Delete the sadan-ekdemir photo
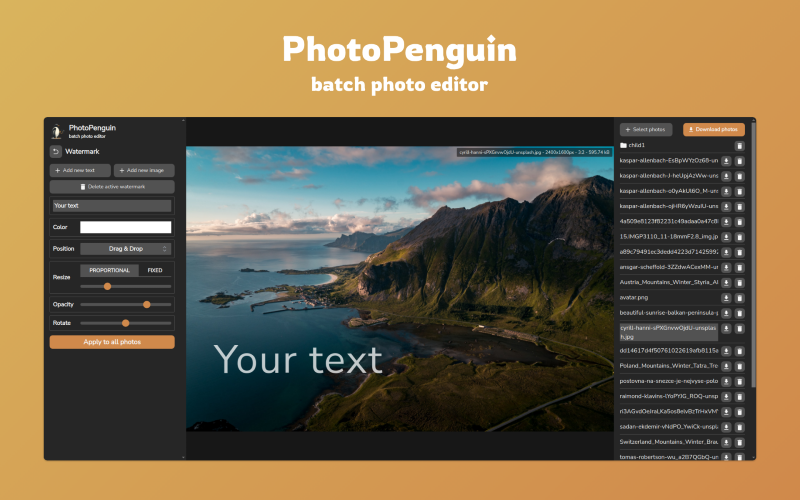 click(x=739, y=427)
